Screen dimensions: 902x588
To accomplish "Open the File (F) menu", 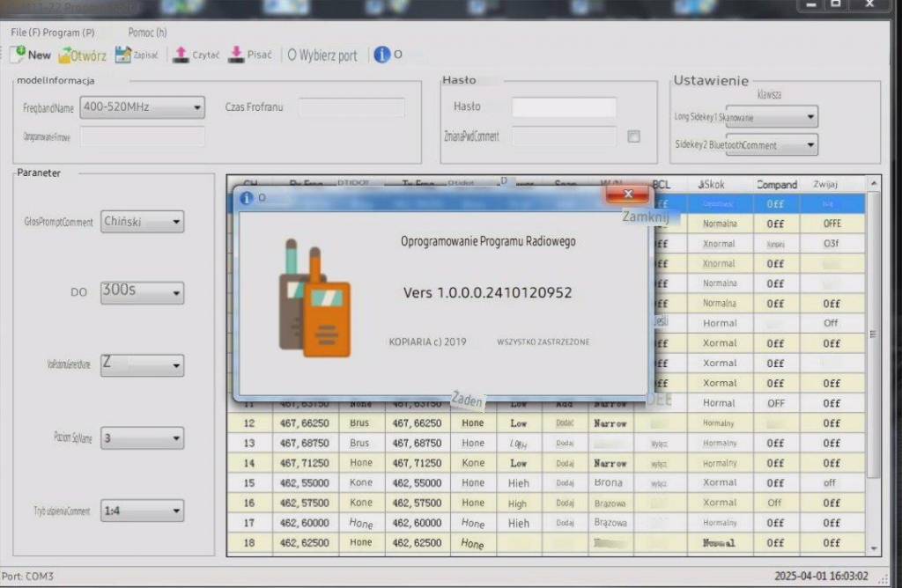I will click(x=25, y=33).
